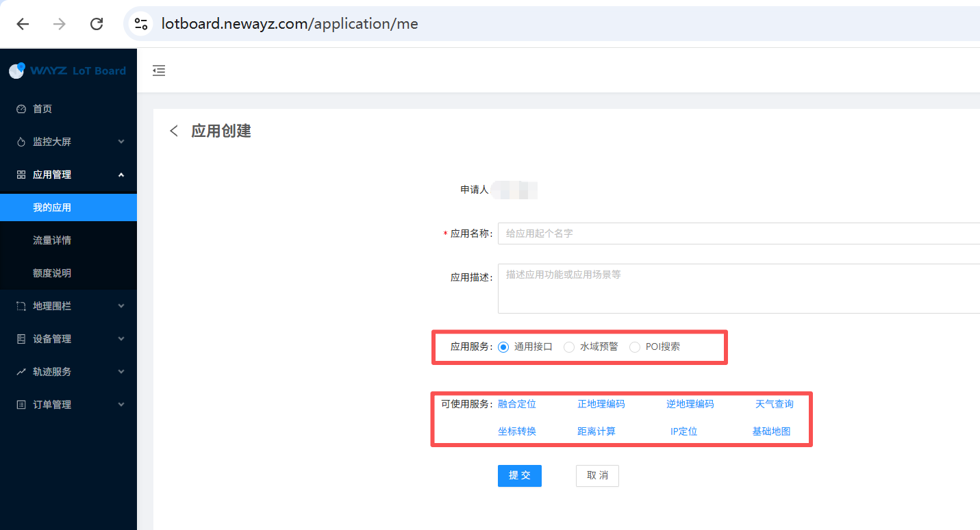The image size is (980, 530).
Task: Click the 提交 submit button
Action: [x=520, y=476]
